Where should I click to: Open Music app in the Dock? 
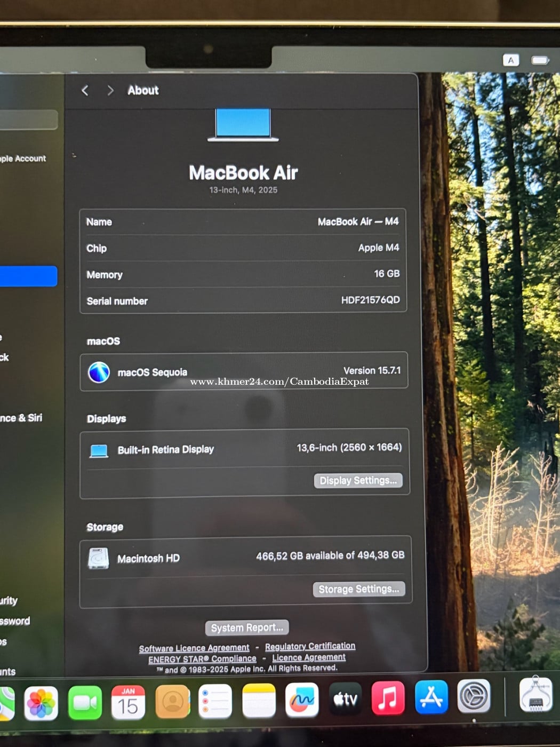(388, 698)
